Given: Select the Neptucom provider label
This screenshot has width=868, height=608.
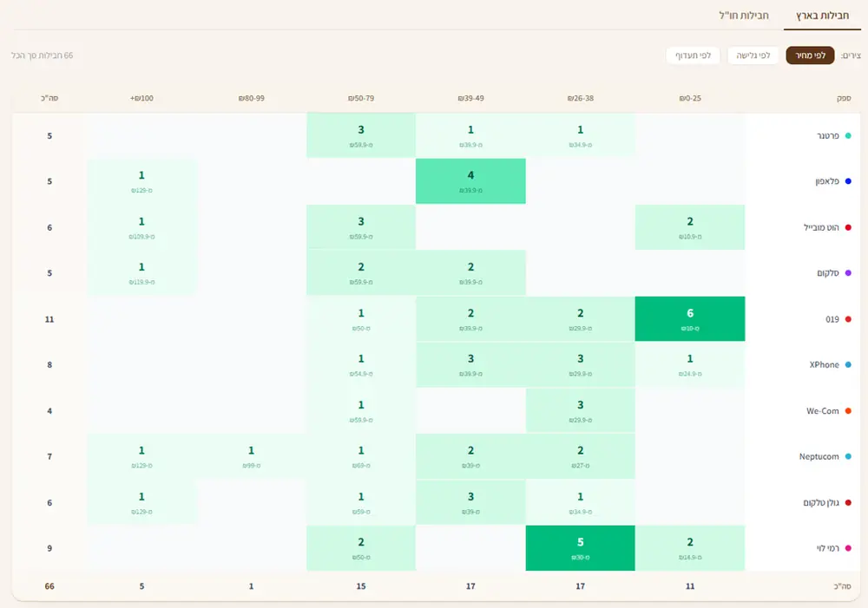Looking at the screenshot, I should click(819, 456).
